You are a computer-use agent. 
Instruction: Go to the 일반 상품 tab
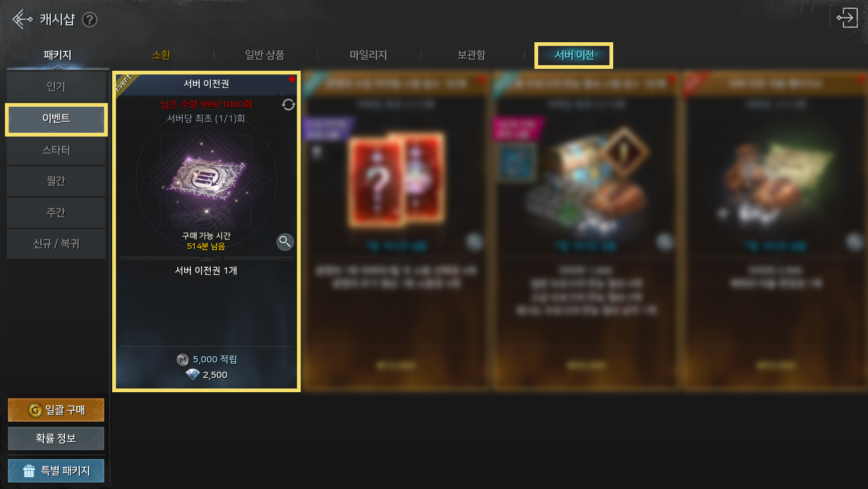(265, 55)
